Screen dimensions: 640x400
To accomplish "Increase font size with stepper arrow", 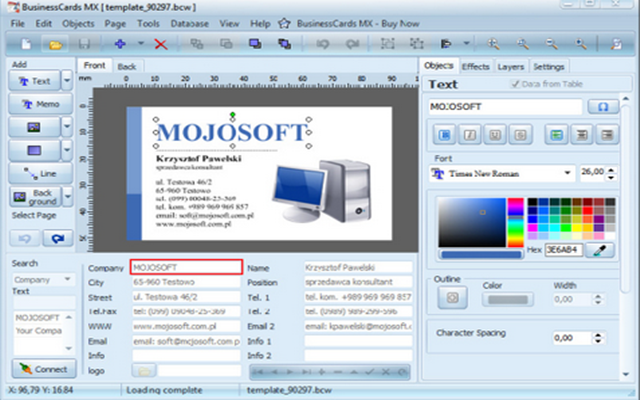I will tap(611, 170).
